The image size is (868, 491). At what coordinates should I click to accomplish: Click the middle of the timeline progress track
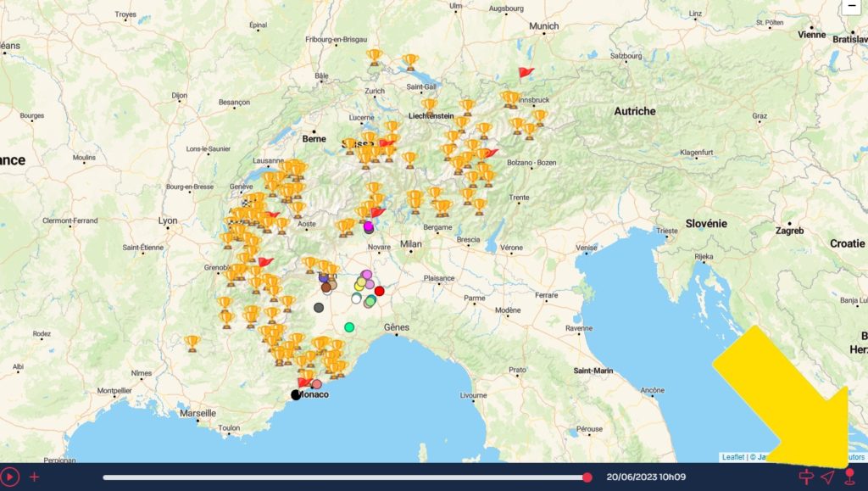pos(345,477)
